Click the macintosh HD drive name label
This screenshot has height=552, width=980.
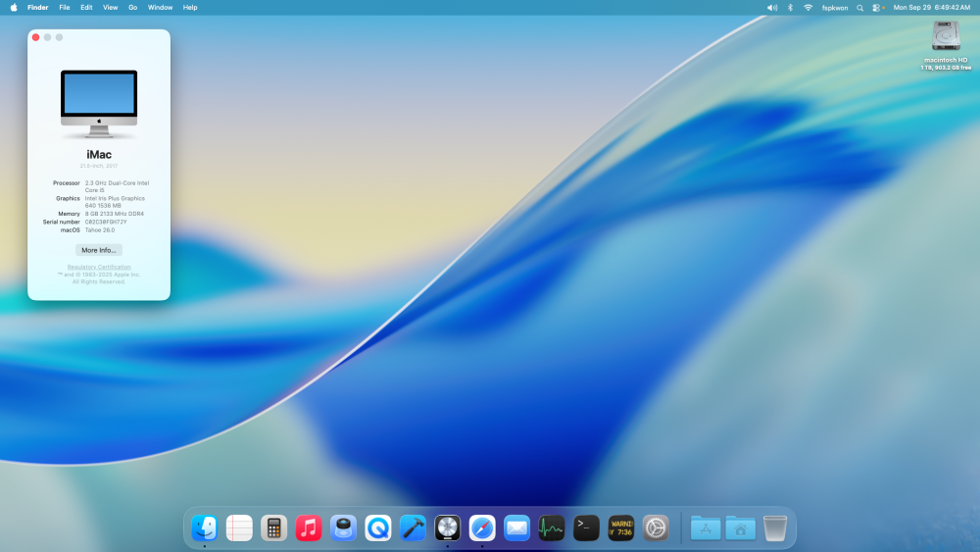coord(946,60)
